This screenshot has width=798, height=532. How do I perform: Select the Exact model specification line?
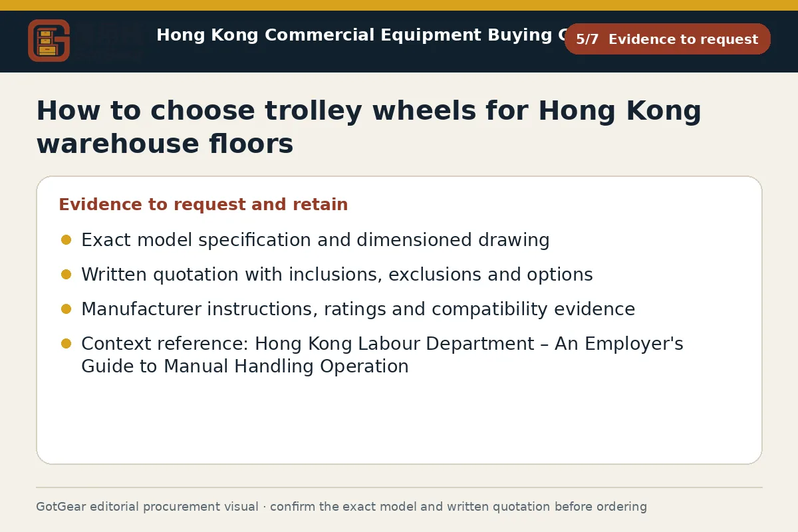point(315,240)
